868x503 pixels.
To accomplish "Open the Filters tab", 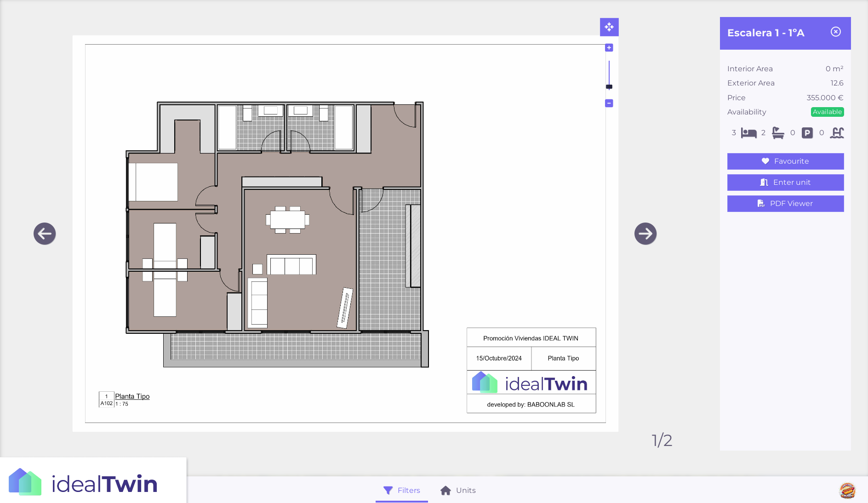I will click(402, 490).
